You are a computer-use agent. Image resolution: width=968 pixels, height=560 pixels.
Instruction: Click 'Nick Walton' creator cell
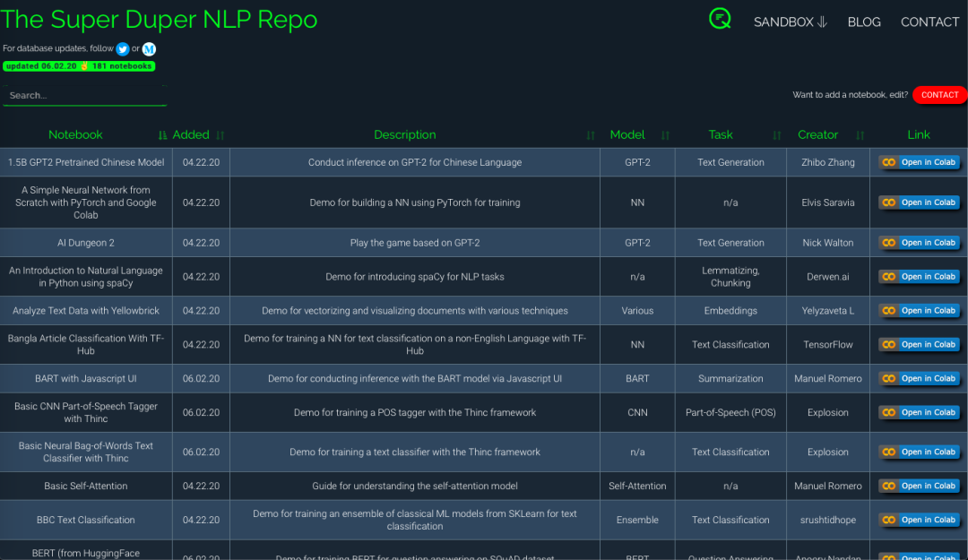point(828,243)
